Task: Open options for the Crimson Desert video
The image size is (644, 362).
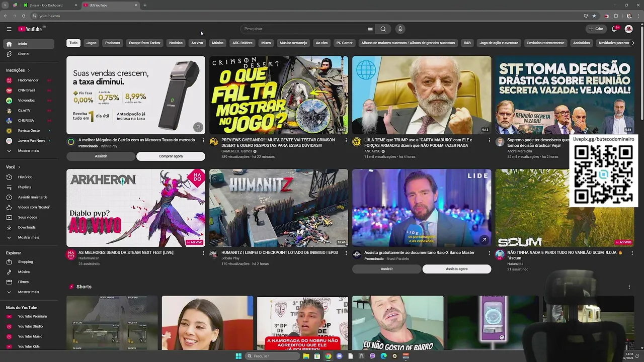Action: click(x=346, y=140)
